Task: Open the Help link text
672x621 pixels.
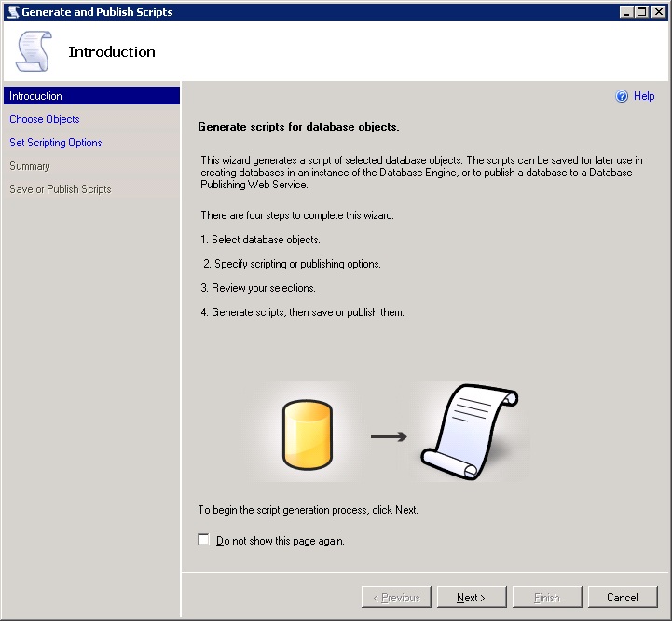Action: 644,96
